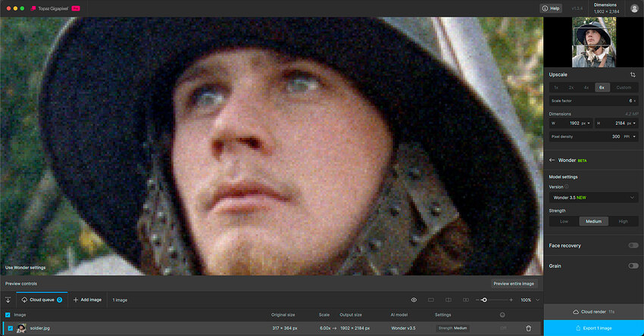Image resolution: width=644 pixels, height=336 pixels.
Task: Click the Original size column header
Action: pyautogui.click(x=283, y=315)
